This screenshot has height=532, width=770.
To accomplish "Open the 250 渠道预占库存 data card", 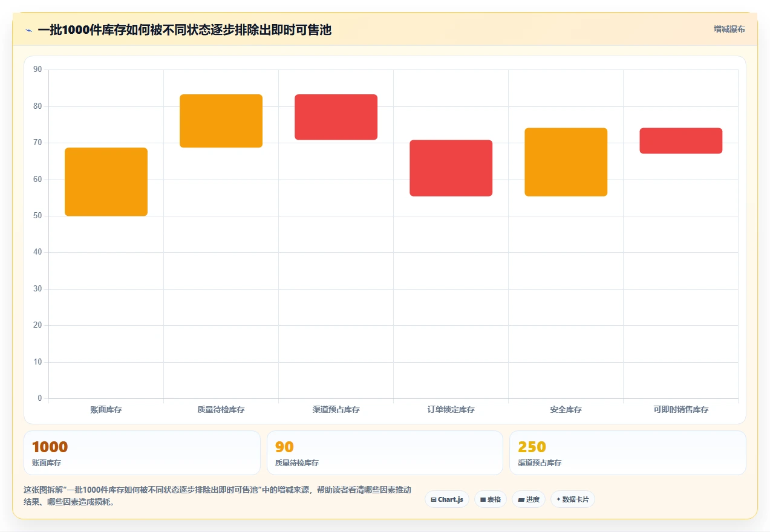I will click(628, 453).
